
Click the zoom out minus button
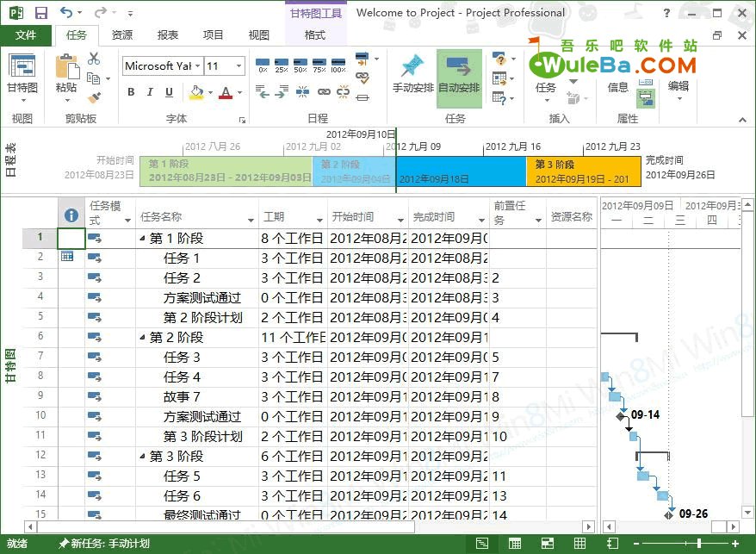coord(637,544)
